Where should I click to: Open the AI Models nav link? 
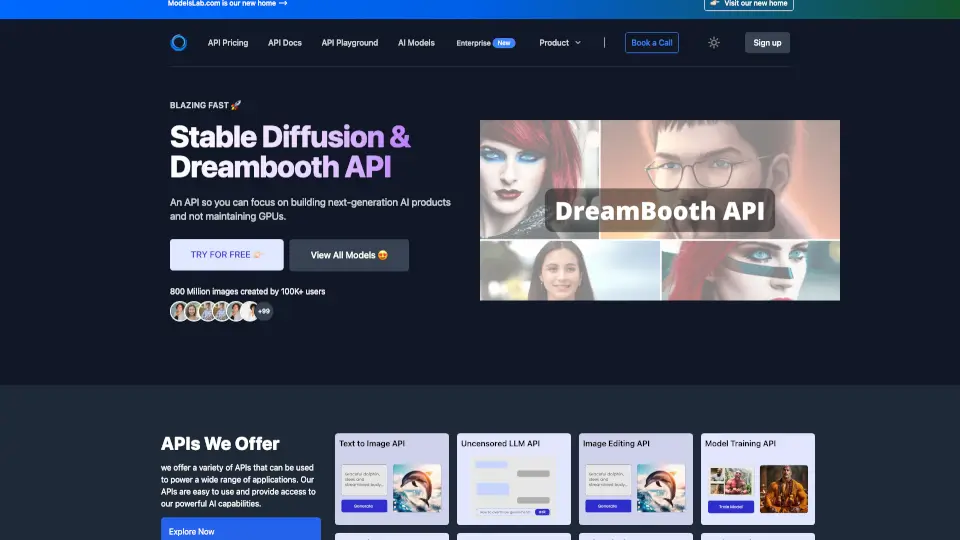pos(416,43)
